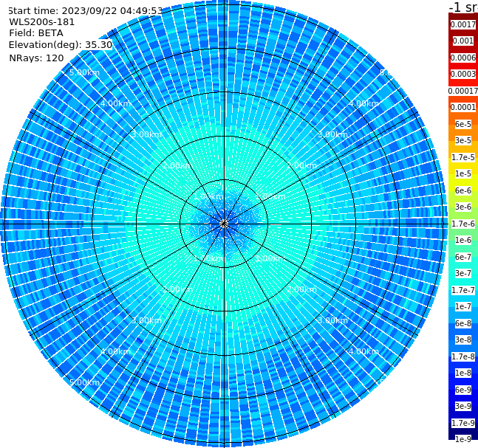This screenshot has height=448, width=478.
Task: Select the upper-right 3.00km range label
Action: [x=333, y=134]
